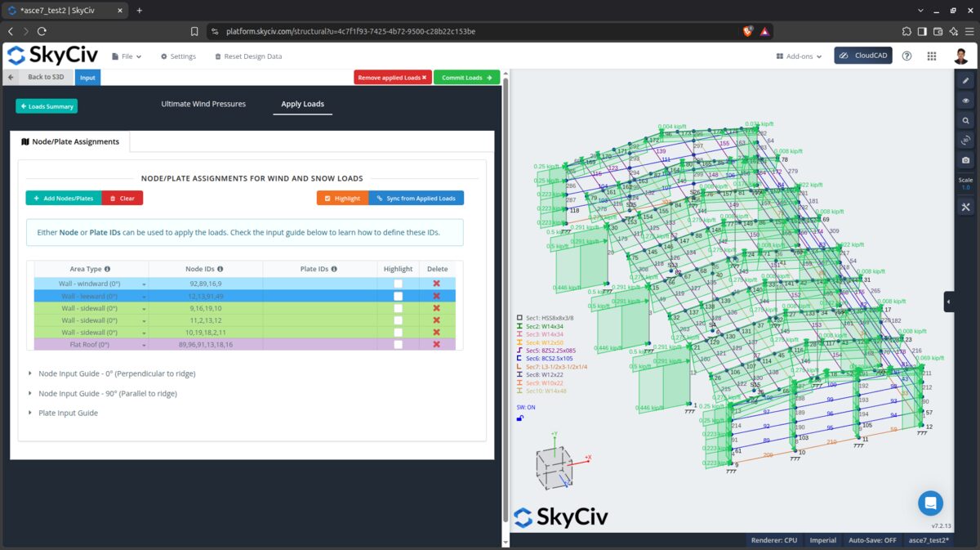Image resolution: width=980 pixels, height=550 pixels.
Task: Click Add Nodes/Plates button
Action: coord(64,198)
